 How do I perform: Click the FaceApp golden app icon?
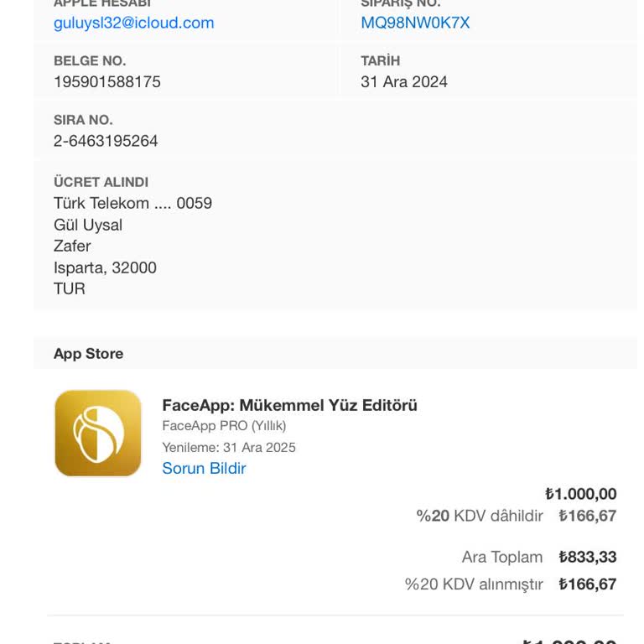(x=97, y=433)
